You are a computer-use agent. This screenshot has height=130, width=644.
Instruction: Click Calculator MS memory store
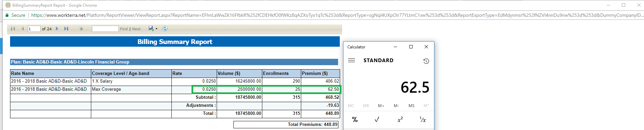[x=411, y=105]
